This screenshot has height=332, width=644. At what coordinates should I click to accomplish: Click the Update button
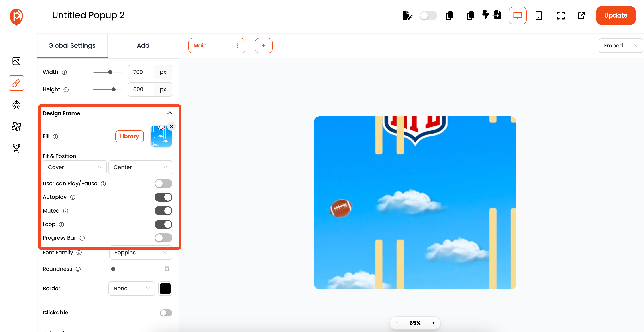click(616, 16)
